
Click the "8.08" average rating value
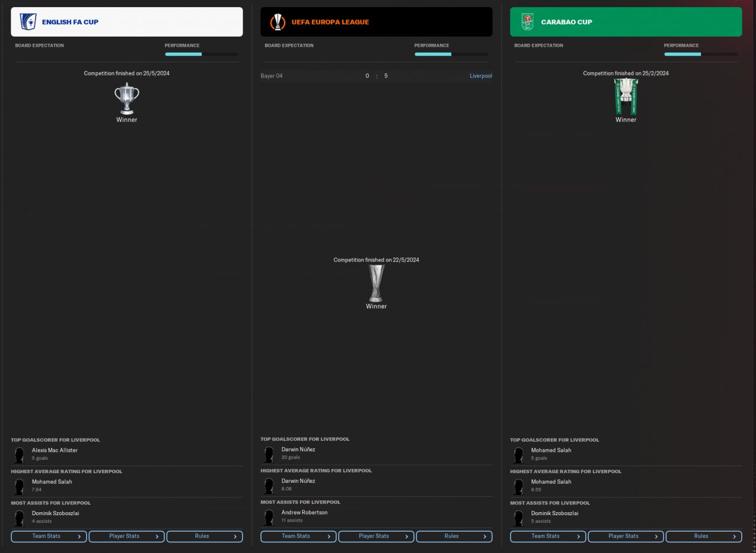coord(287,489)
